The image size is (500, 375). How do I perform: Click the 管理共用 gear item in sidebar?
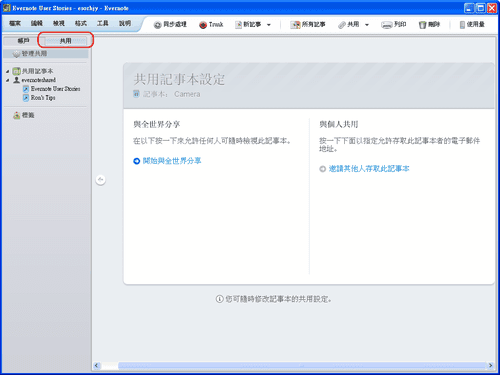pos(46,54)
